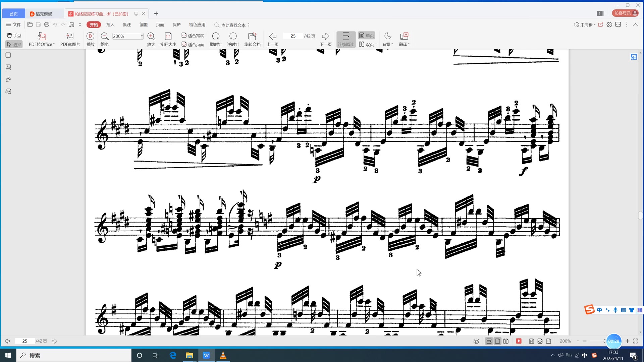Open quick access toolbar customize dropdown

(80, 25)
